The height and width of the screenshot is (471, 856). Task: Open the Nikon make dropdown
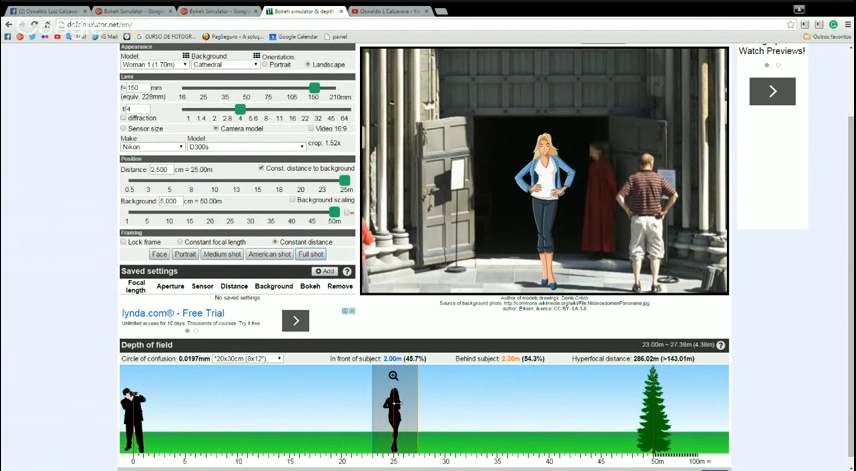point(153,147)
